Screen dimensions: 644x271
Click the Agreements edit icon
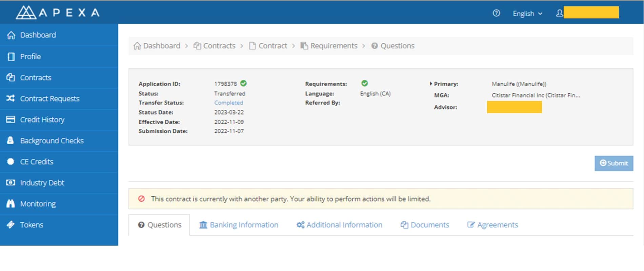[x=471, y=225]
